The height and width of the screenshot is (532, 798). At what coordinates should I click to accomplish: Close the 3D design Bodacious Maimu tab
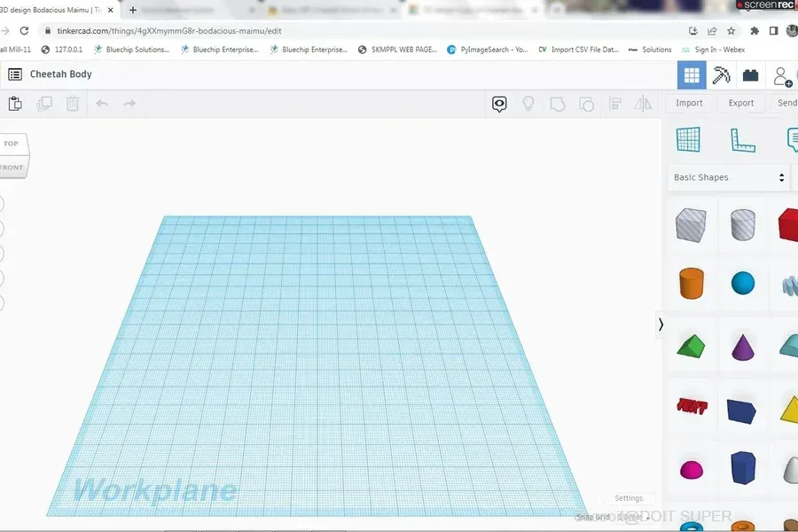pyautogui.click(x=111, y=10)
